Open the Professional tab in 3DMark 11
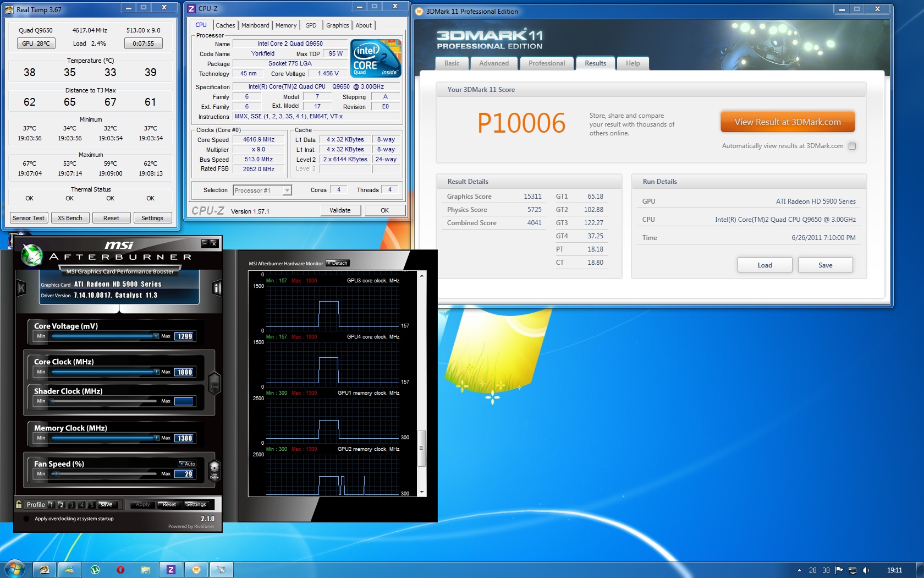Viewport: 924px width, 578px height. click(x=547, y=63)
